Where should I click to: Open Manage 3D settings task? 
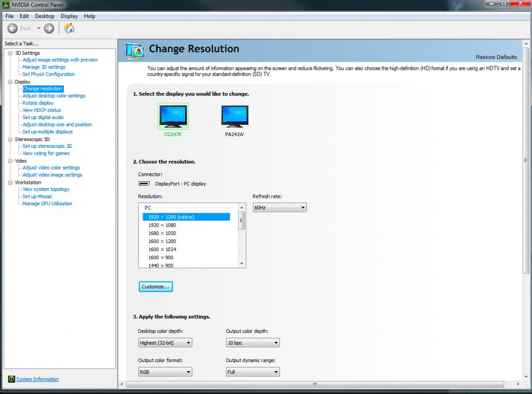click(44, 67)
